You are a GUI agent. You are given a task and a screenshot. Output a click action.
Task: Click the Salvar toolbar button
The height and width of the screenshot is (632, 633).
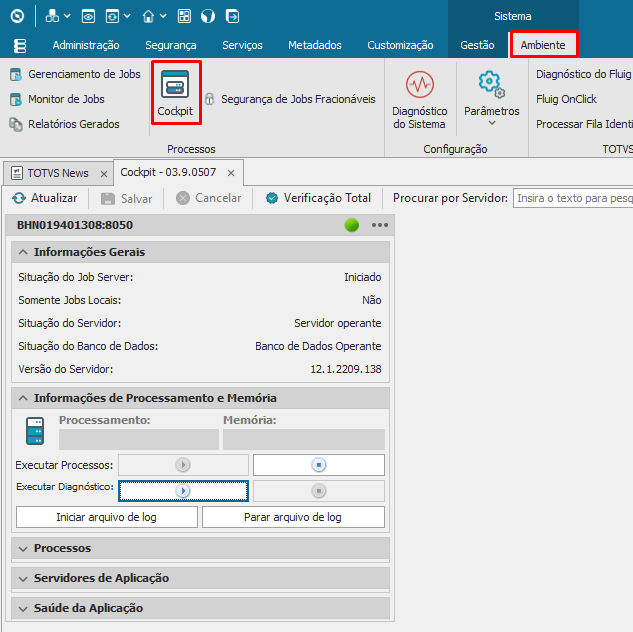coord(126,199)
